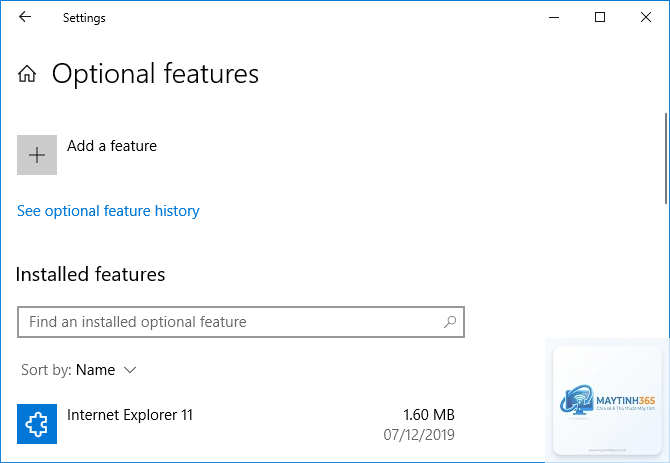Click the 1.60 MB size value

(x=429, y=415)
